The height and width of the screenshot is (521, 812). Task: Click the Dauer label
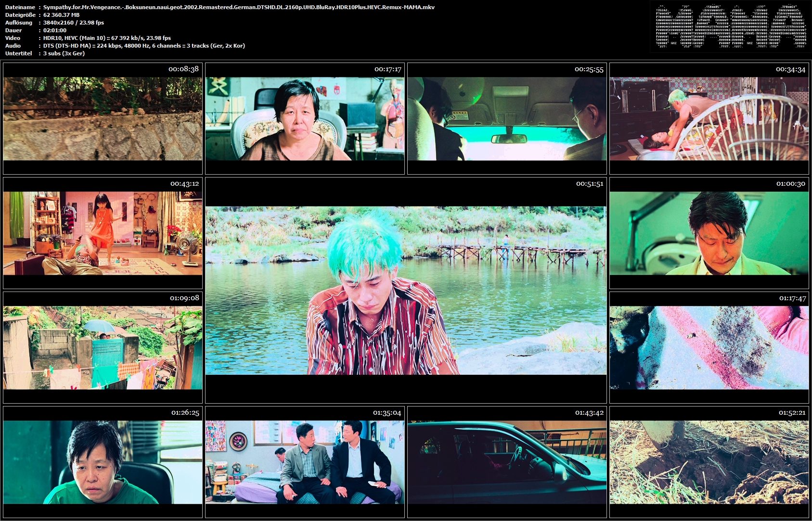(13, 30)
